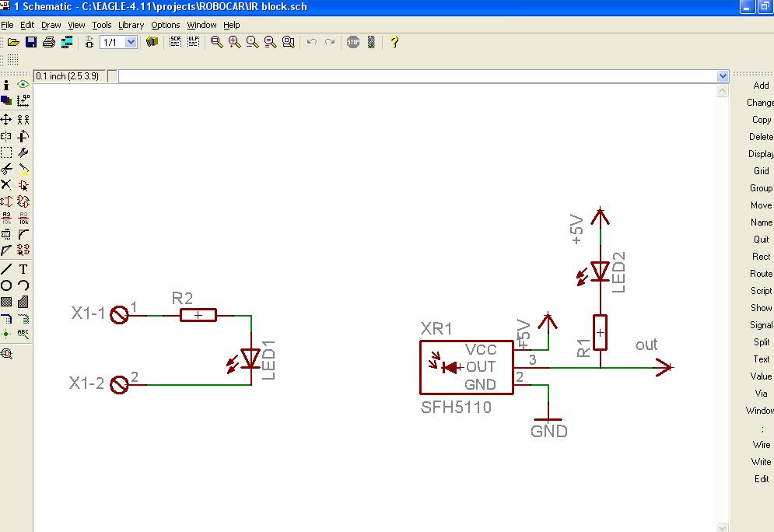Open the Draw menu
774x532 pixels.
51,25
